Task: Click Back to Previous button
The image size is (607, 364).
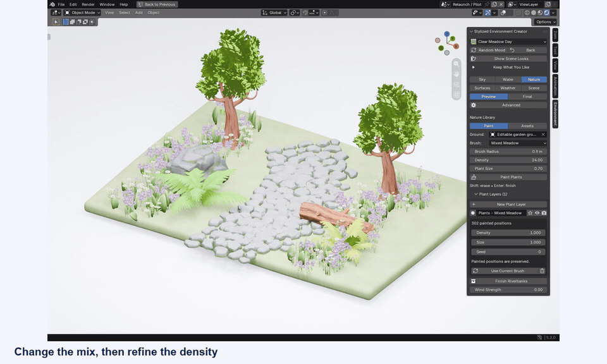Action: point(156,4)
